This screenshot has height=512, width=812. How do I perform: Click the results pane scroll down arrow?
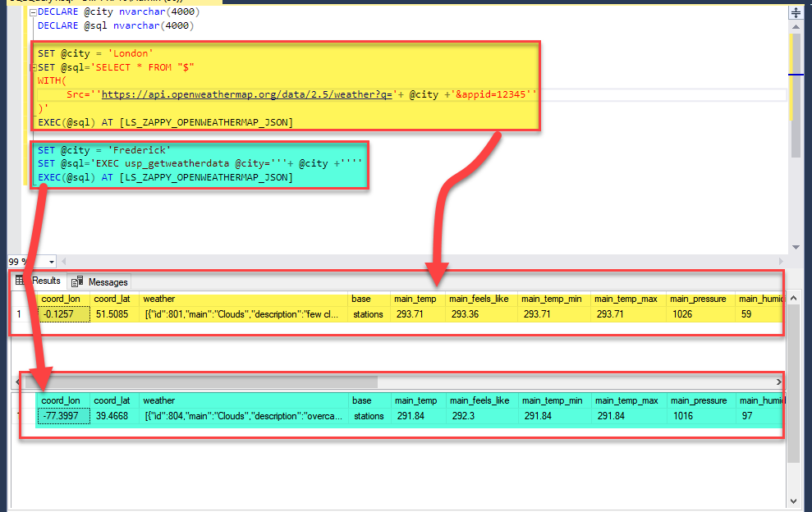[x=793, y=501]
